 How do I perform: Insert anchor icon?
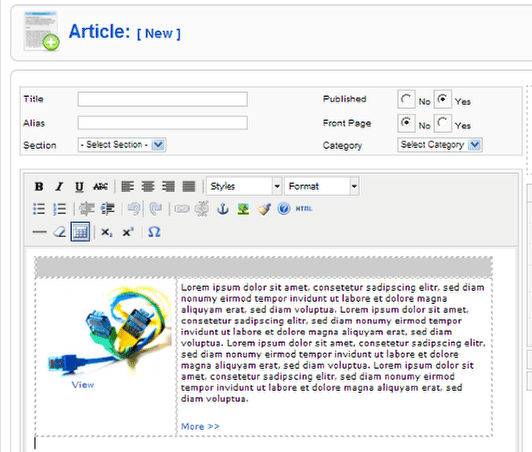click(x=223, y=209)
